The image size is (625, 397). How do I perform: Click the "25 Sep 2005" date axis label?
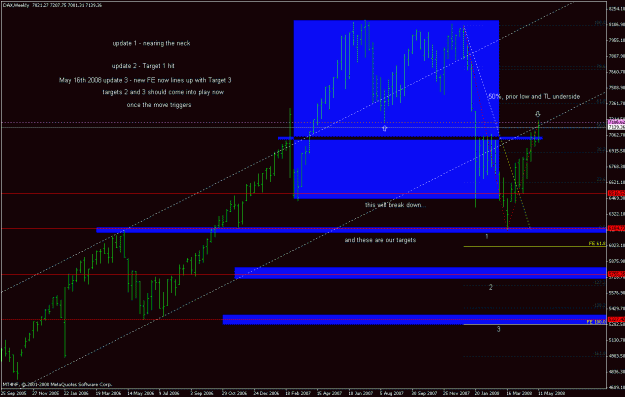tap(13, 393)
